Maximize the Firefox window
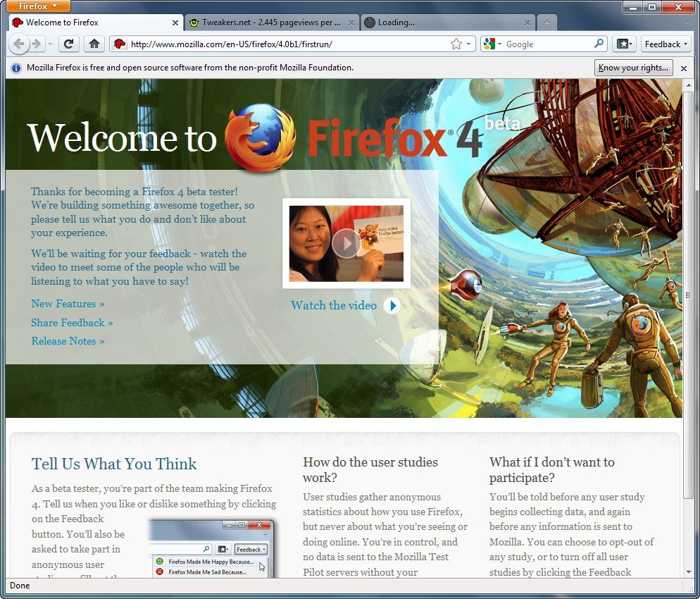This screenshot has width=700, height=599. [652, 7]
